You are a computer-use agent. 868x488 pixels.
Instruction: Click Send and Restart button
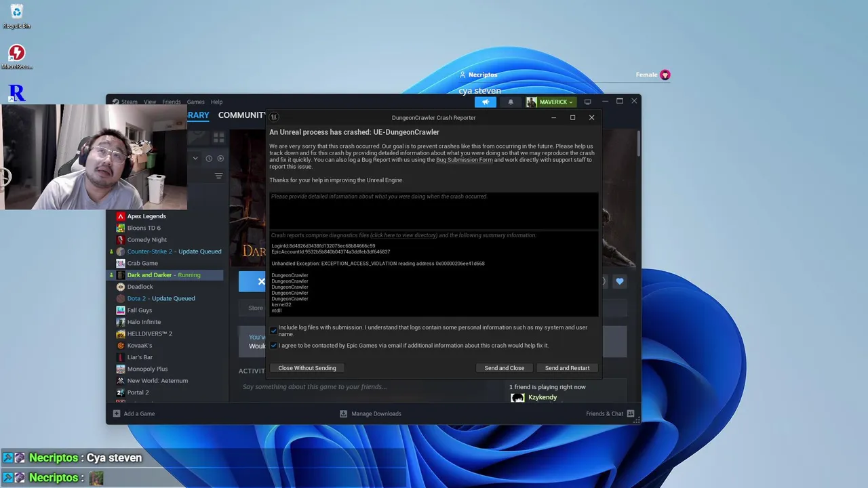pyautogui.click(x=567, y=368)
